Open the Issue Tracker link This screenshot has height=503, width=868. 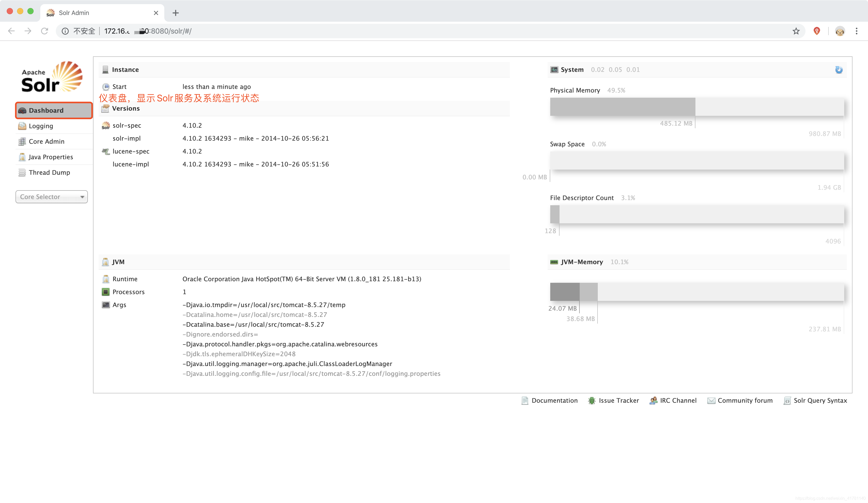(x=614, y=400)
